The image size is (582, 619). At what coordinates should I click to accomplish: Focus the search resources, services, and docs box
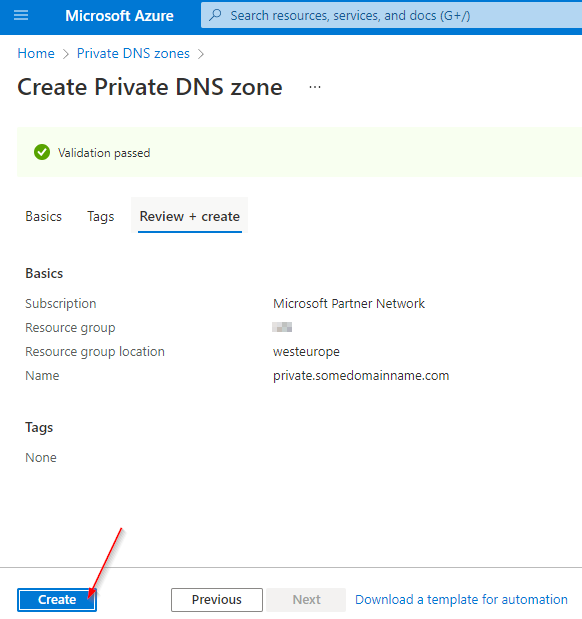391,15
